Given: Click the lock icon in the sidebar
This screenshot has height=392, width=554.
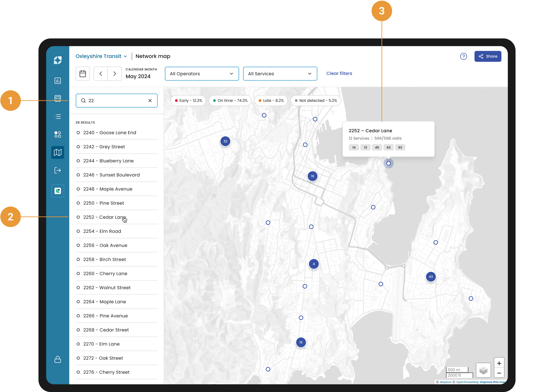Looking at the screenshot, I should (57, 359).
